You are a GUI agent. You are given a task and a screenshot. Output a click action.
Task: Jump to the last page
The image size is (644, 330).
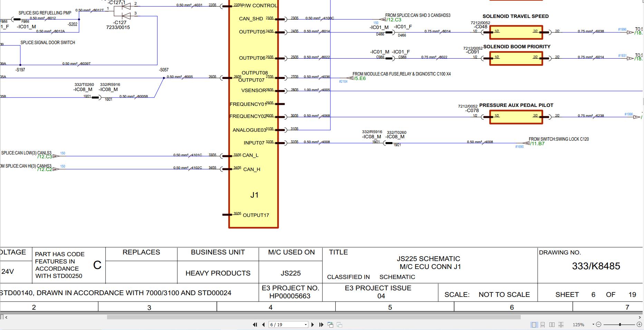(321, 324)
